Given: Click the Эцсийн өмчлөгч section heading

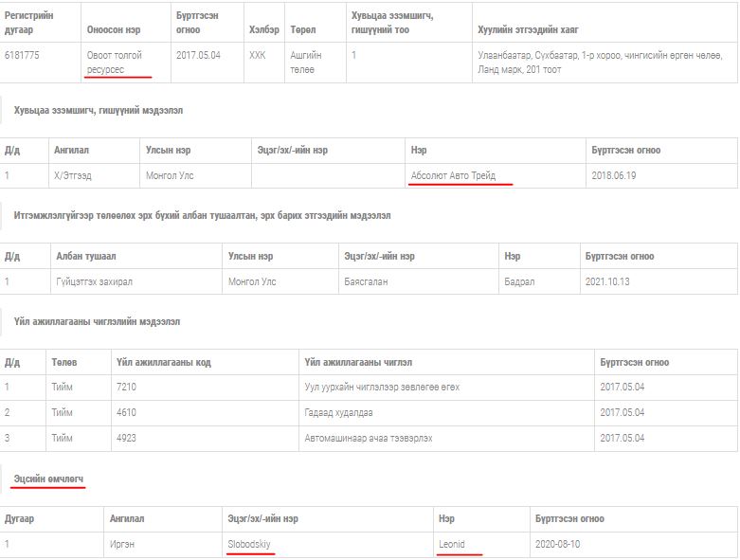Looking at the screenshot, I should point(49,479).
